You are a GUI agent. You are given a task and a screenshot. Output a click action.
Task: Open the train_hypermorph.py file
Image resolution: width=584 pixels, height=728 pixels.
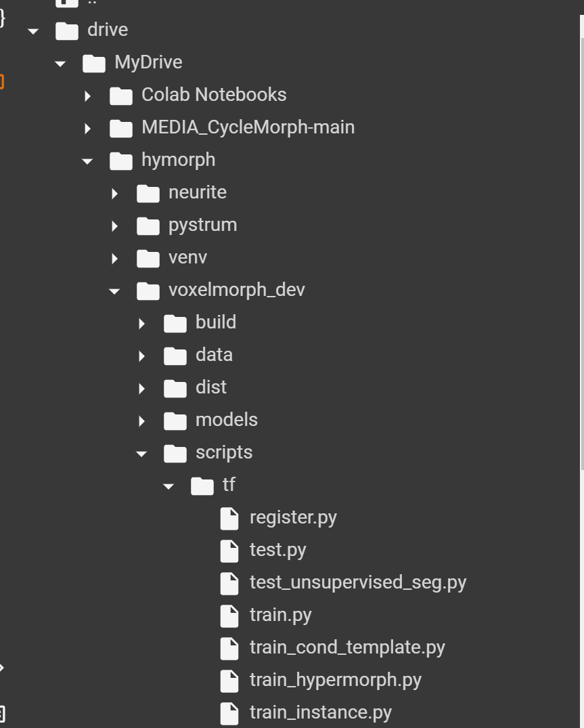tap(336, 680)
